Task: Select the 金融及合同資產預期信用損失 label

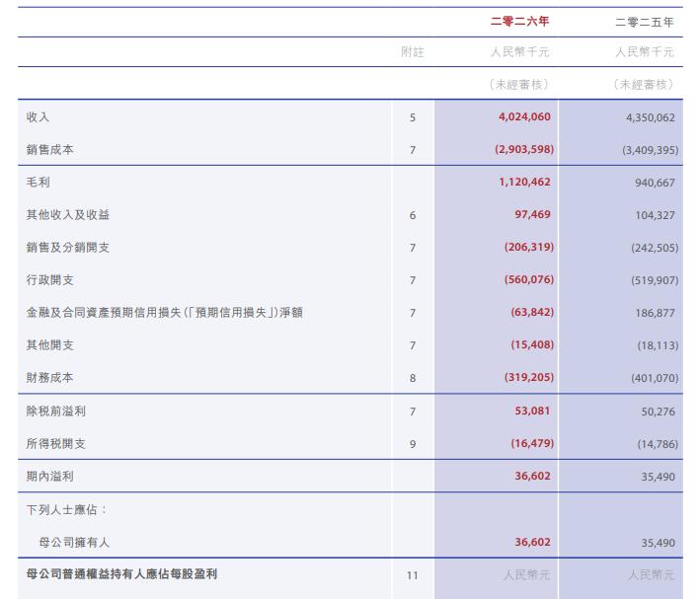Action: pos(164,313)
